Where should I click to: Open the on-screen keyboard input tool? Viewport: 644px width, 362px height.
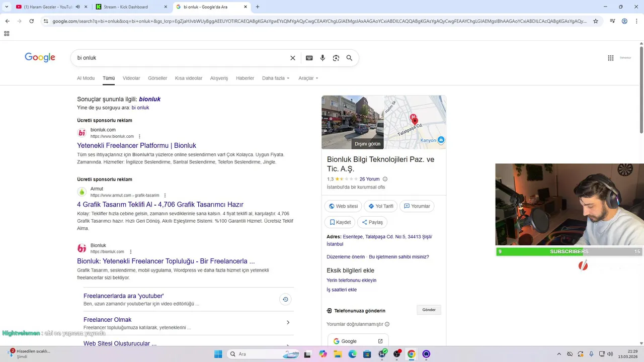[309, 58]
